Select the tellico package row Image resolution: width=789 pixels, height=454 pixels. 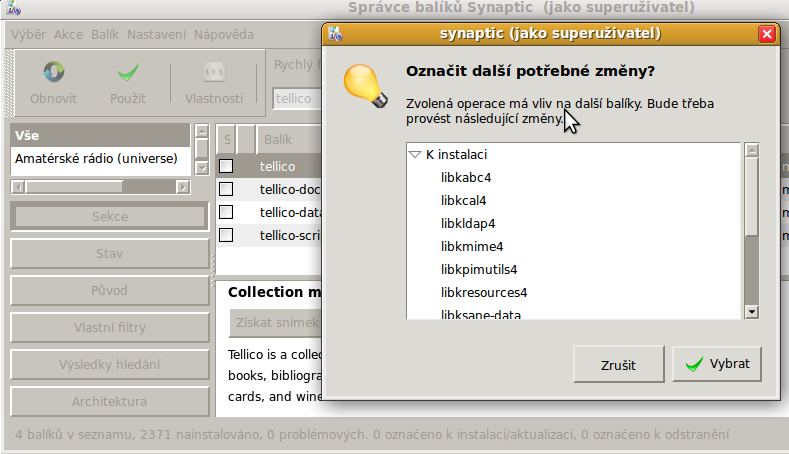[x=269, y=166]
